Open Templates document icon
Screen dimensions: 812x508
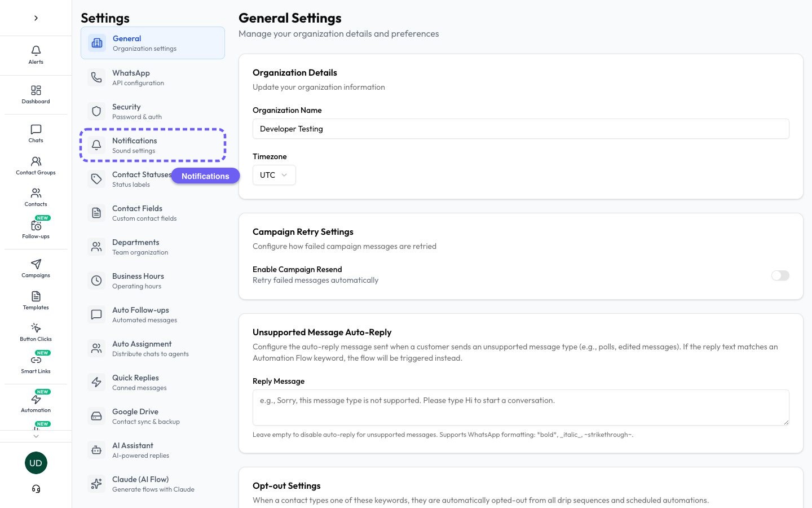pos(36,296)
